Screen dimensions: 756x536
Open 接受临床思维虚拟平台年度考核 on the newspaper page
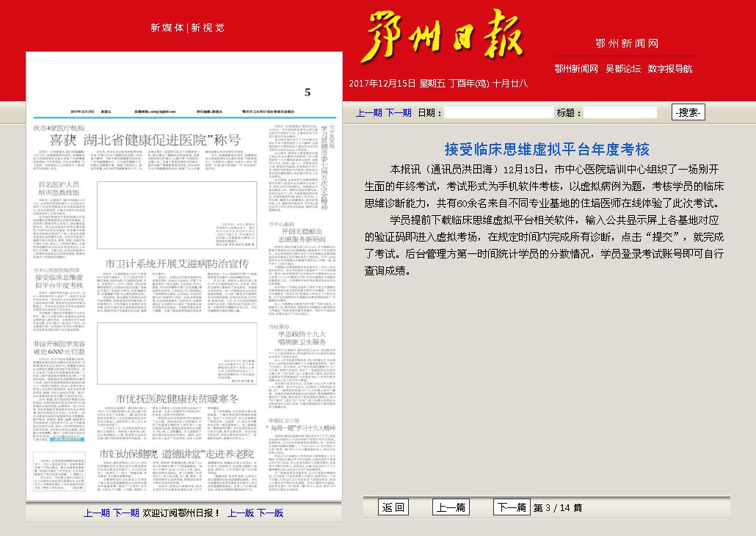click(59, 281)
